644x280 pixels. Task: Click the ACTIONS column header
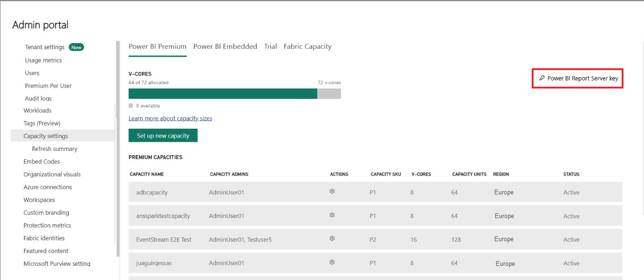[339, 174]
